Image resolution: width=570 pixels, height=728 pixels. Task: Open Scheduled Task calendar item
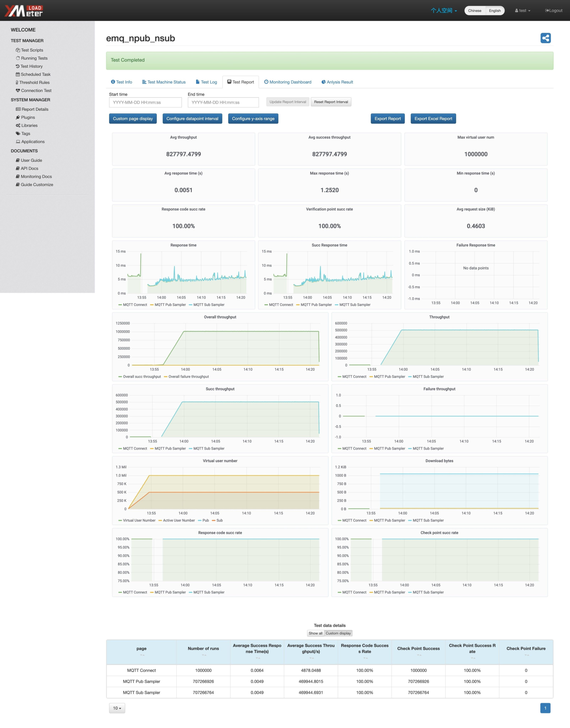tap(33, 74)
